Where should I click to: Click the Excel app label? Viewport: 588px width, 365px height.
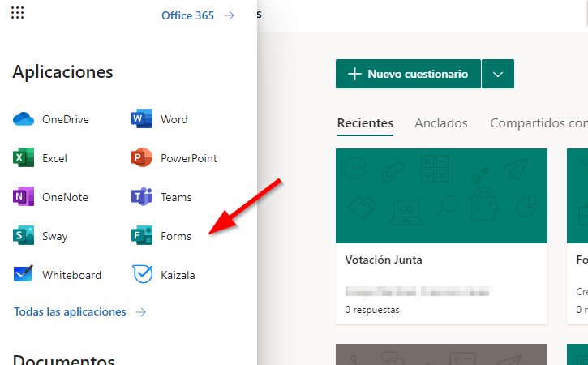coord(55,158)
